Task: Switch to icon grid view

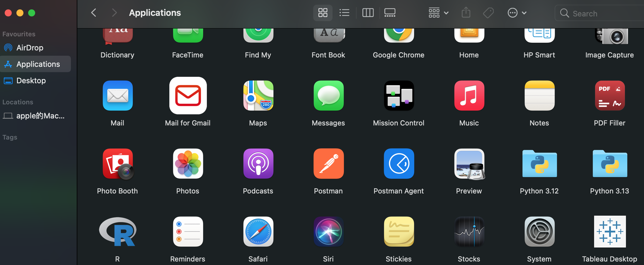Action: tap(323, 13)
